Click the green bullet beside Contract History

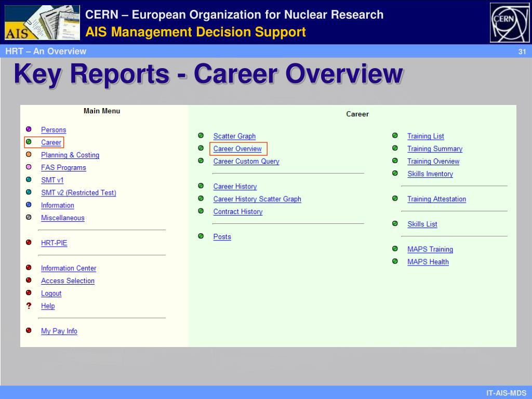201,211
